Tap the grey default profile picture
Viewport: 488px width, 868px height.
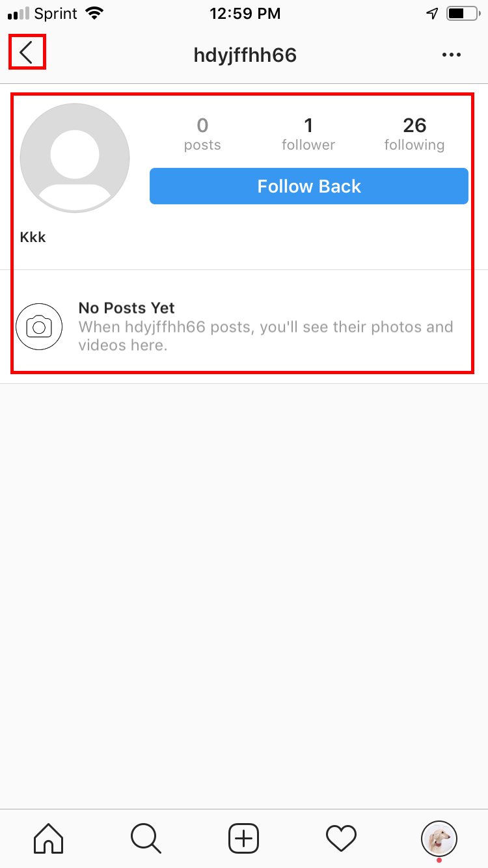(75, 158)
